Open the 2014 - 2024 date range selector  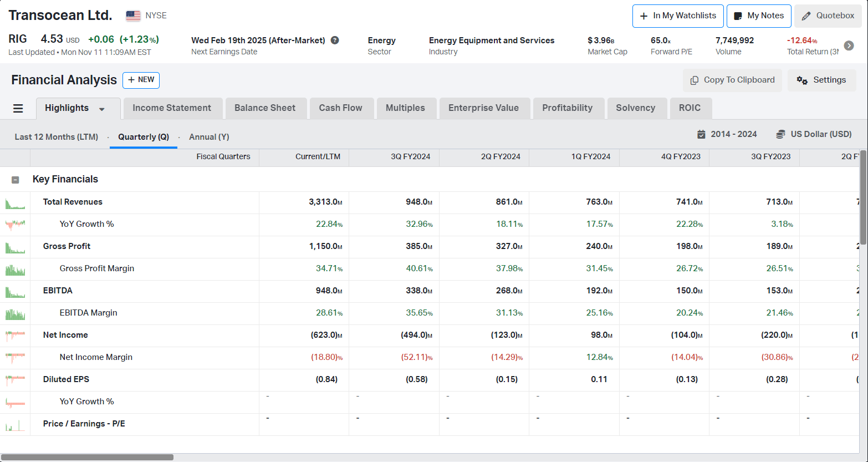pyautogui.click(x=727, y=134)
